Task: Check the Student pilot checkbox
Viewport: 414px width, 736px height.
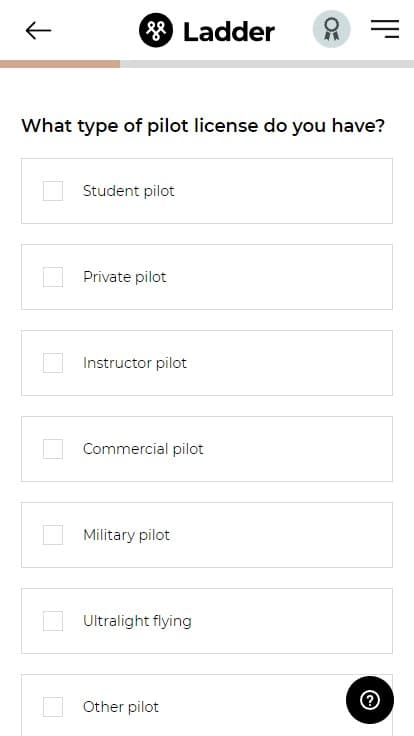Action: (x=53, y=191)
